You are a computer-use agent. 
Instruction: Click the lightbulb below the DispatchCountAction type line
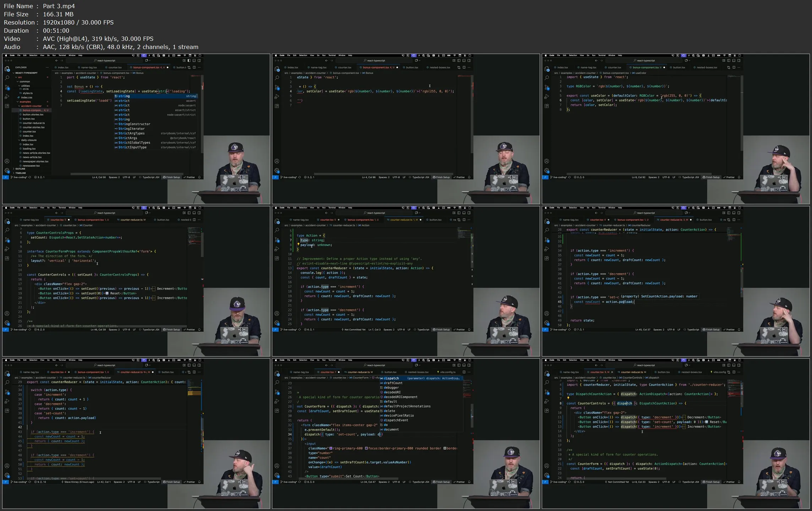point(568,398)
